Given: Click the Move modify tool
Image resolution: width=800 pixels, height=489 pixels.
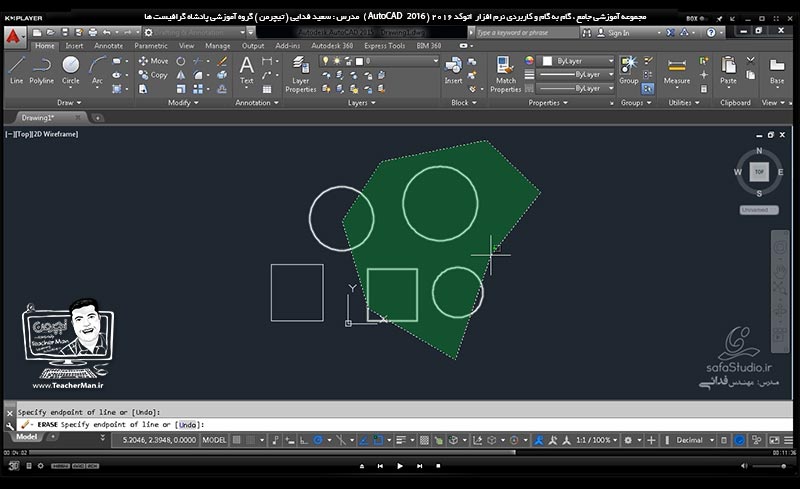Looking at the screenshot, I should 153,61.
